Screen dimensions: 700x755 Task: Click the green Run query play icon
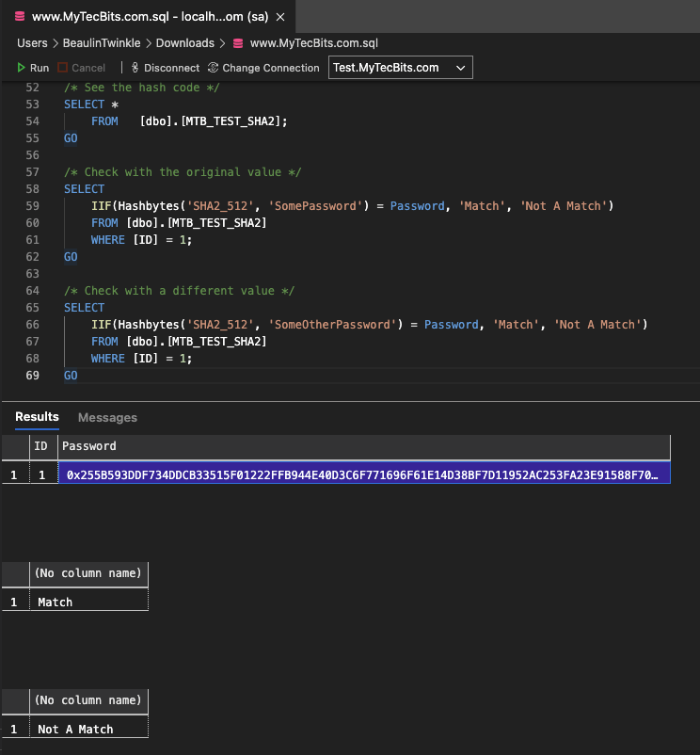22,68
